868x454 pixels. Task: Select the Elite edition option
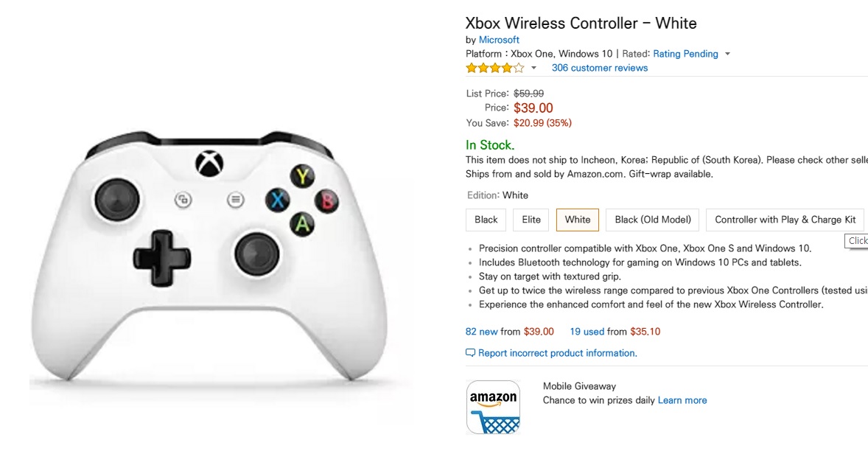[531, 220]
